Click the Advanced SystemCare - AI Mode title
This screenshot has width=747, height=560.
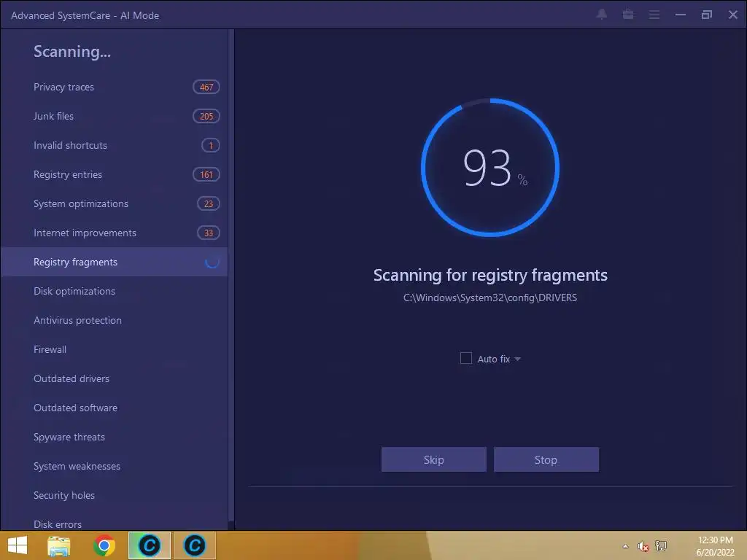pyautogui.click(x=85, y=15)
